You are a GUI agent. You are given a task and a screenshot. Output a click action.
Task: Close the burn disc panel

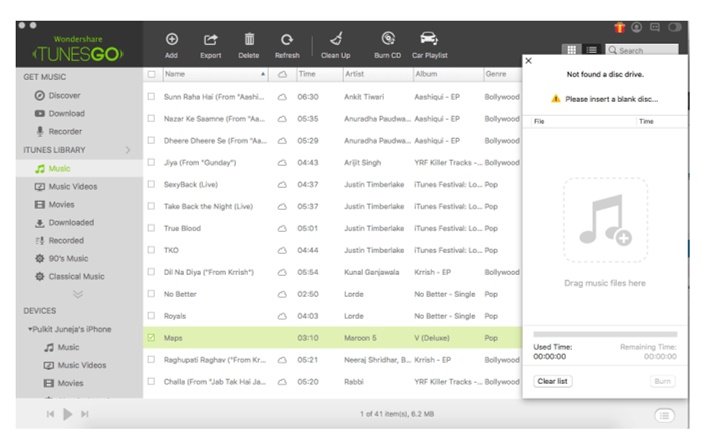529,61
